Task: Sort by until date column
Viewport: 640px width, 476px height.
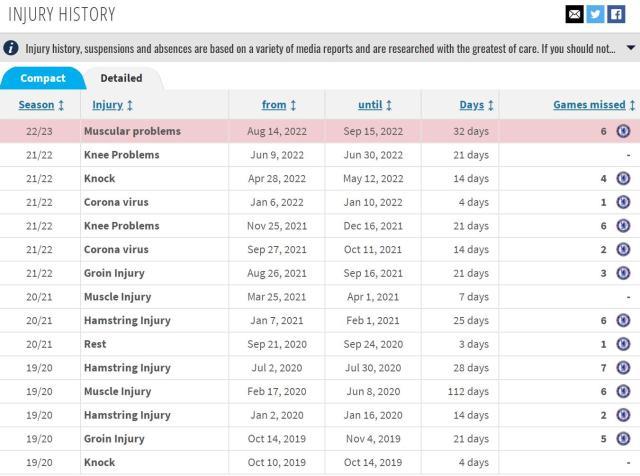Action: point(375,105)
